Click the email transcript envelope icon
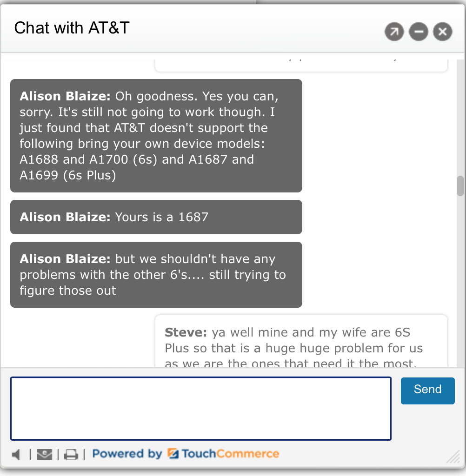 click(44, 454)
